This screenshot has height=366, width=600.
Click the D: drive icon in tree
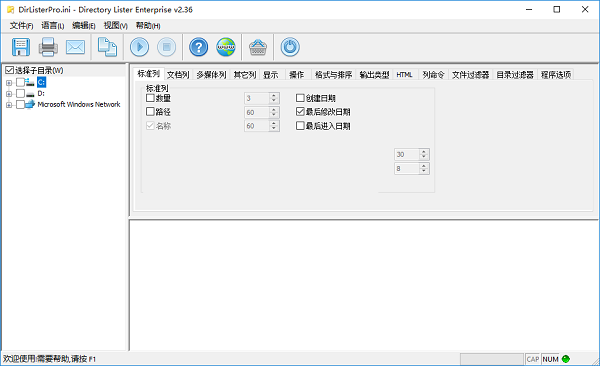(x=30, y=94)
